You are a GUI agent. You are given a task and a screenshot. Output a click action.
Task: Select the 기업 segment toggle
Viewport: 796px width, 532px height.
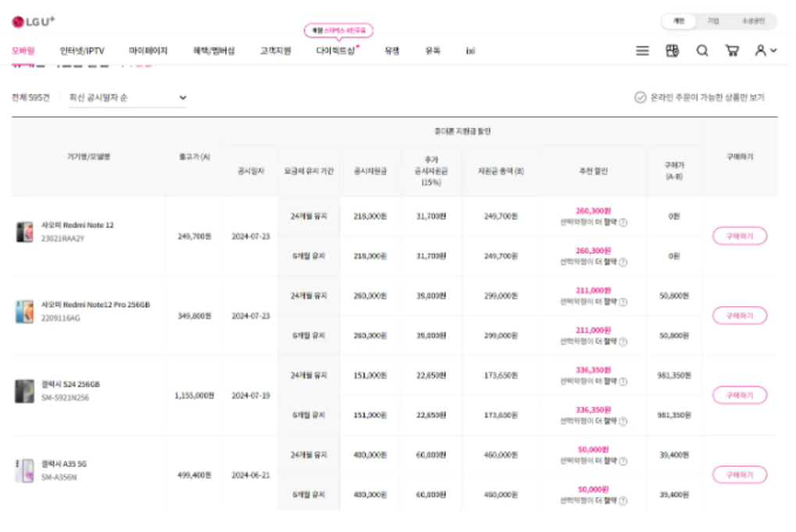click(x=713, y=21)
